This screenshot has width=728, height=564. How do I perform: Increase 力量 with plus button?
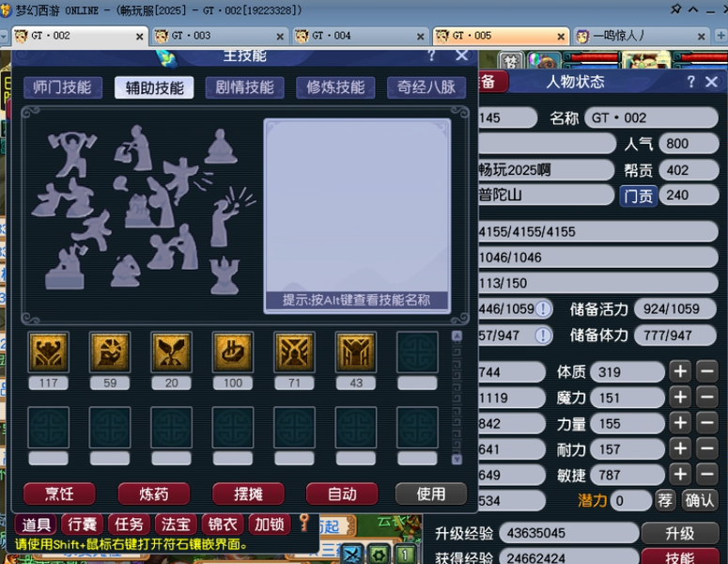(x=680, y=423)
